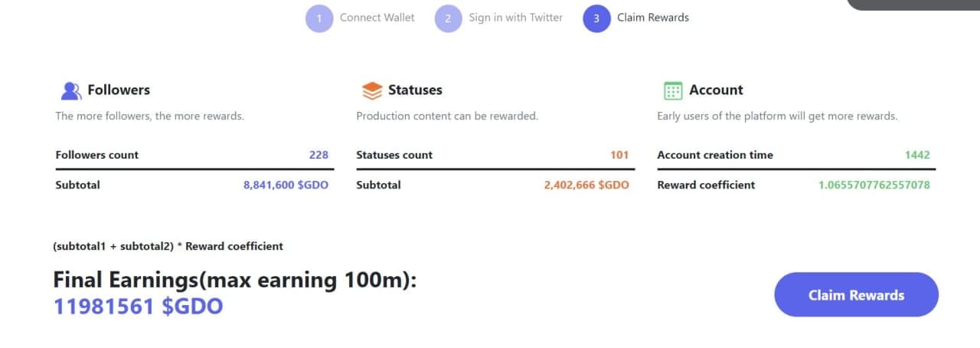Screen dimensions: 980x348
Task: Click the Statuses section heading
Action: tap(415, 90)
